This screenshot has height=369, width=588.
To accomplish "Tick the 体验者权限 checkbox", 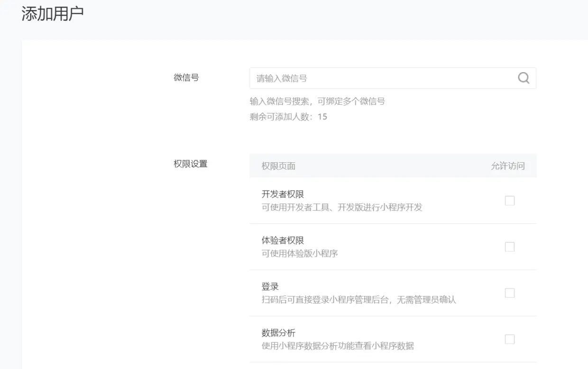I will [x=510, y=247].
